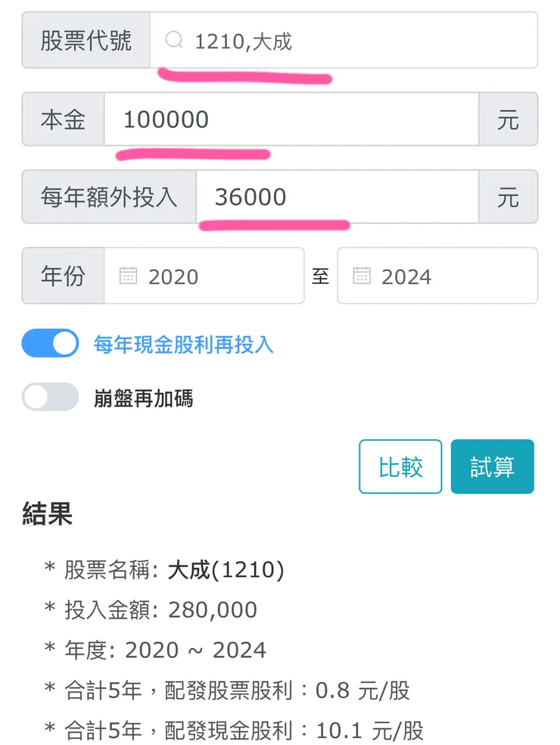Click the 每年額外投入 field label
The width and height of the screenshot is (560, 745).
point(109,198)
